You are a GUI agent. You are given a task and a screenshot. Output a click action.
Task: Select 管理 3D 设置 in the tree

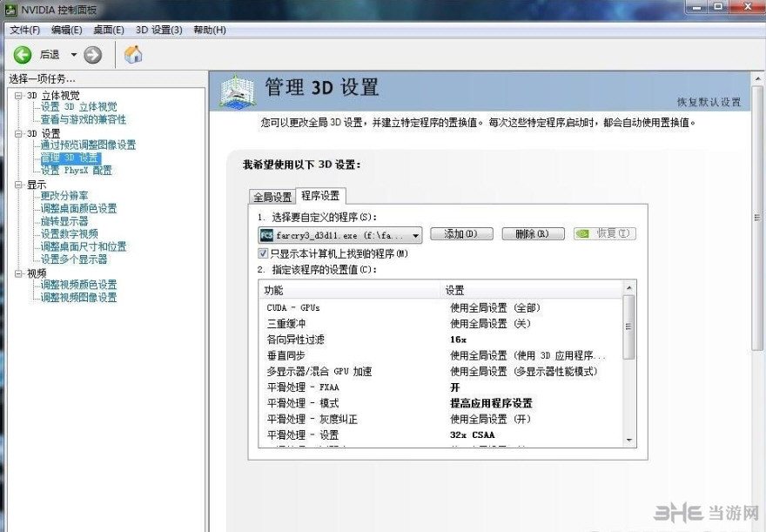tap(71, 158)
